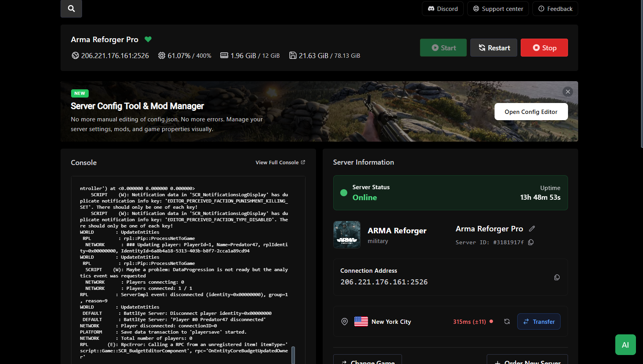Click the ARMA Reforger game thumbnail

347,234
